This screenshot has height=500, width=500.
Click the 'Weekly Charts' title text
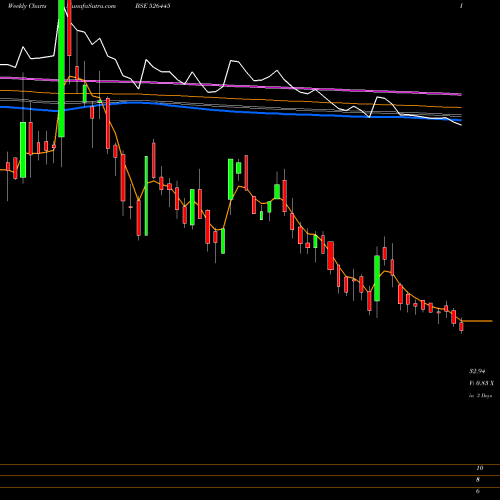27,6
